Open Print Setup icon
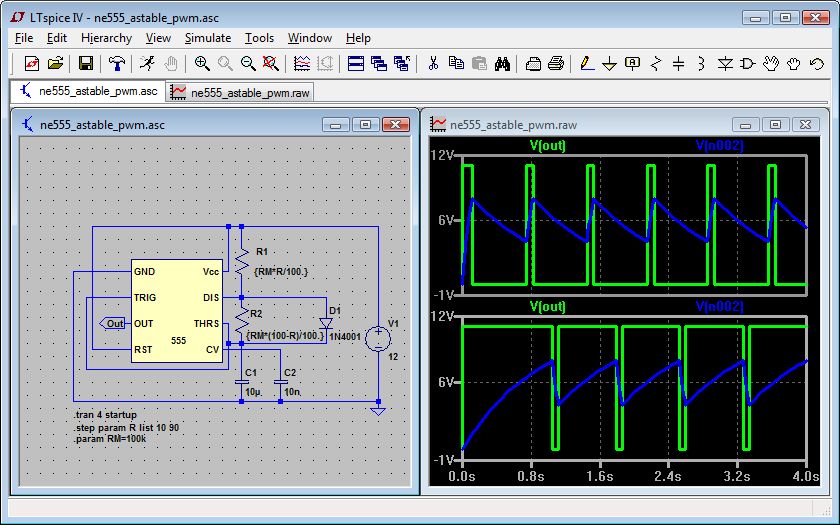Viewport: 840px width, 525px height. coord(533,64)
